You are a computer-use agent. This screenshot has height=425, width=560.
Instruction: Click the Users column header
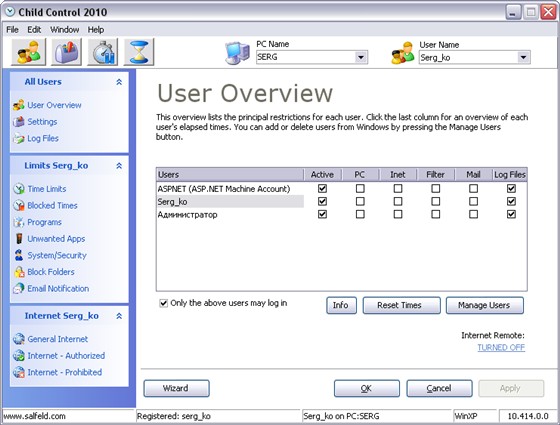point(230,175)
